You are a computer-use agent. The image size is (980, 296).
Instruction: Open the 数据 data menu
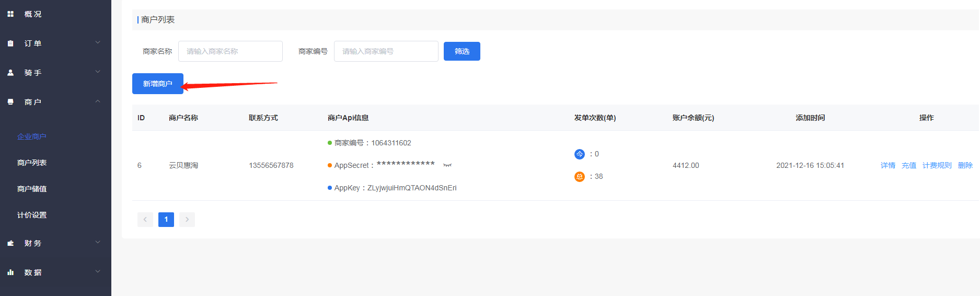33,272
